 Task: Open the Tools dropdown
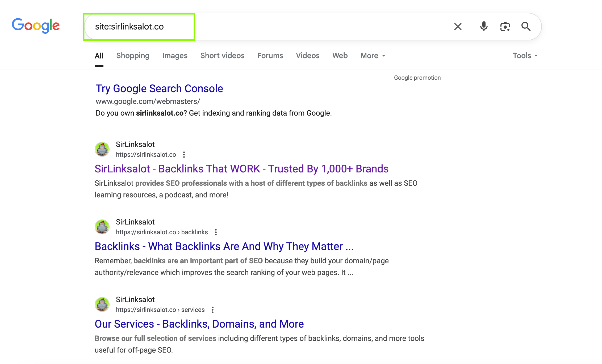tap(525, 56)
